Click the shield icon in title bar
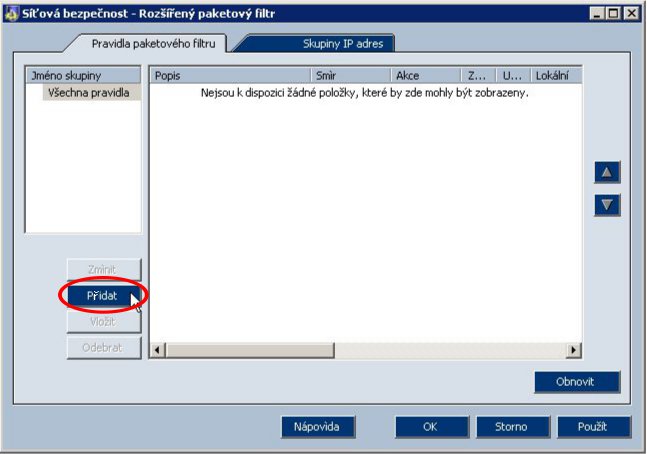The image size is (647, 454). 11,13
